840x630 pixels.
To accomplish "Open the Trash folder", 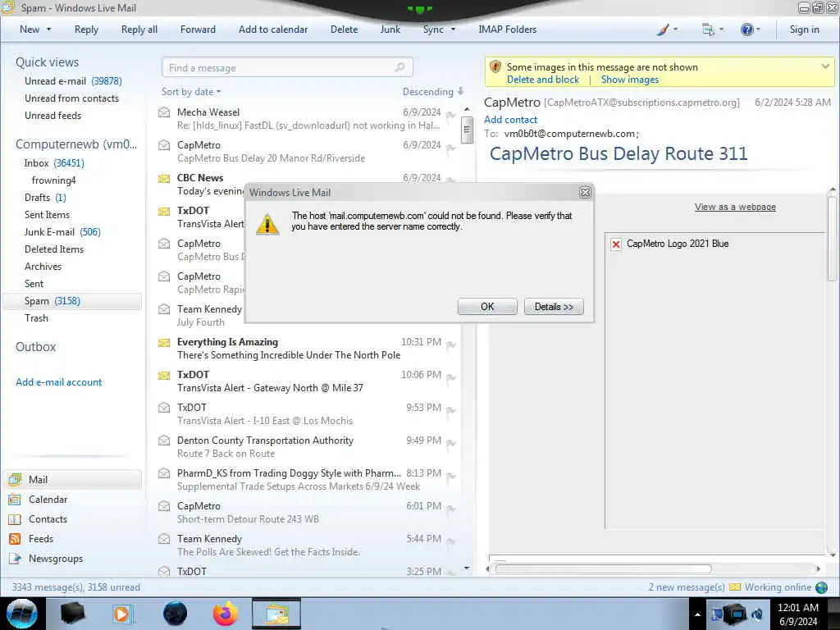I will [36, 317].
